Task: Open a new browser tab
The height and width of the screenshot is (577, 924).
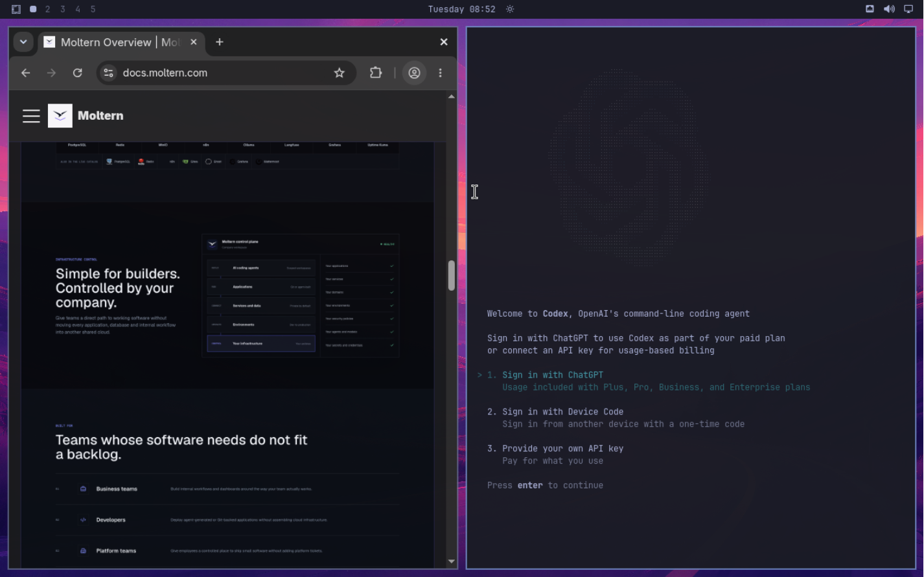Action: tap(220, 42)
